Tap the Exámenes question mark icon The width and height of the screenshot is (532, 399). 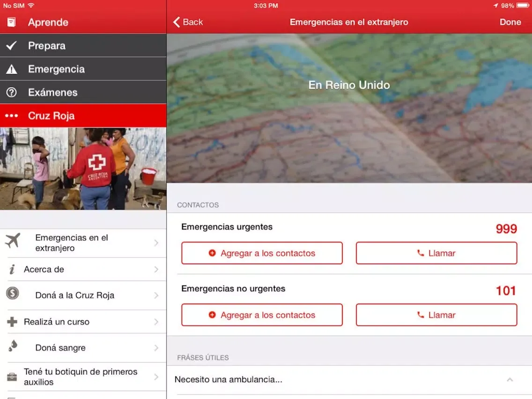point(12,92)
